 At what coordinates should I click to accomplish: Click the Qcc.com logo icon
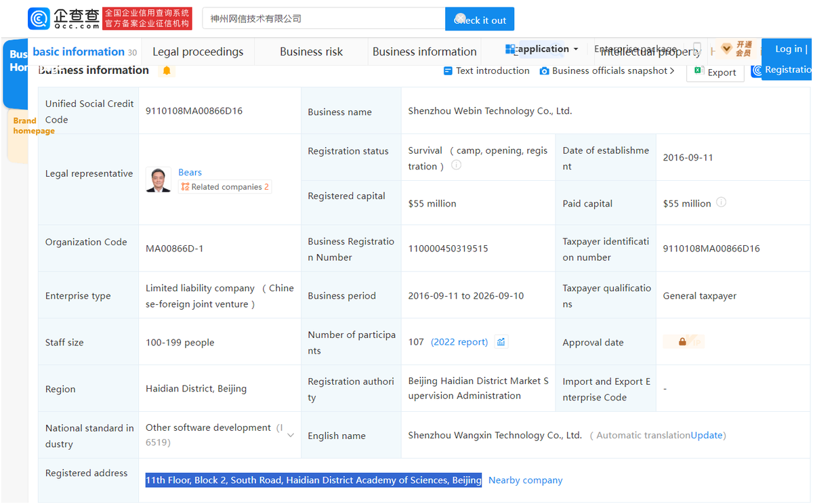click(39, 18)
